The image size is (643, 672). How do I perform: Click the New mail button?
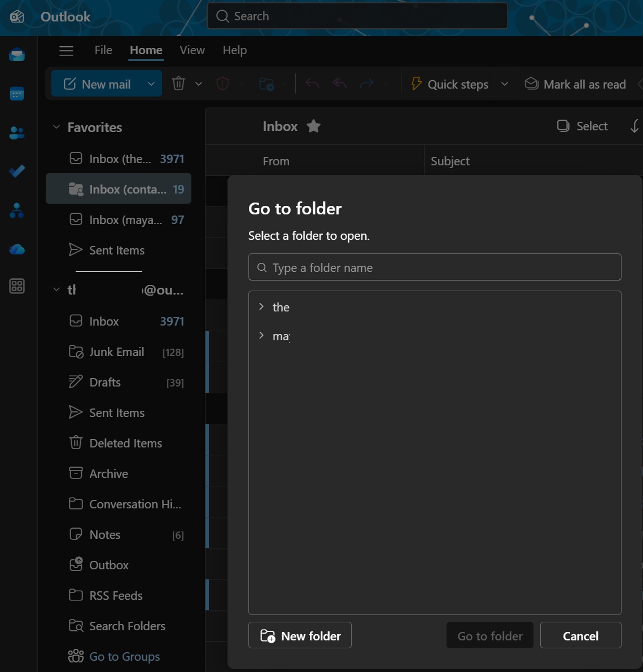click(x=98, y=84)
